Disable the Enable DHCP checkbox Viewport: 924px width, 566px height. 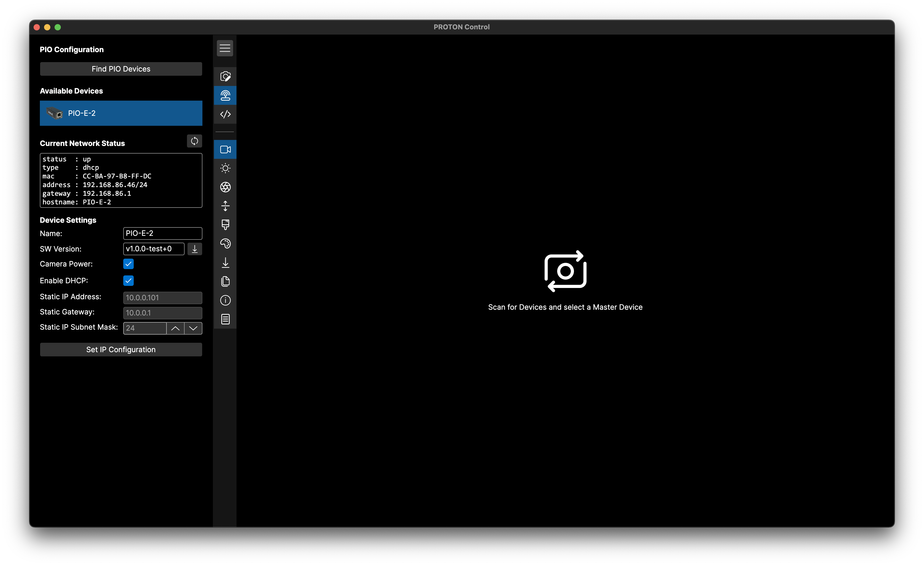point(128,280)
